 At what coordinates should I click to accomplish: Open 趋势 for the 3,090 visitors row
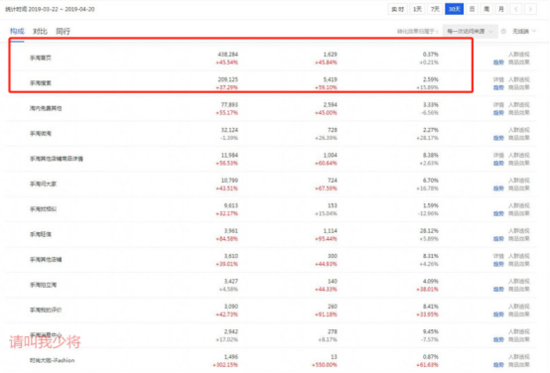498,315
